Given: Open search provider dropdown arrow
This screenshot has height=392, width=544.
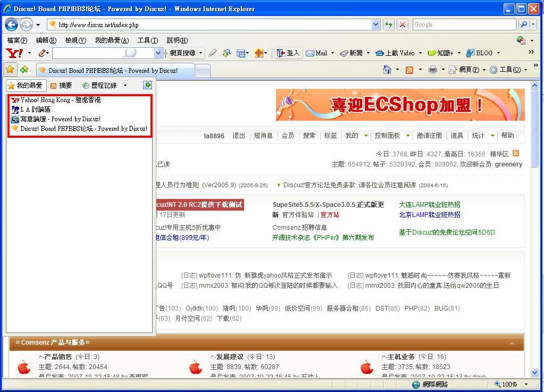Looking at the screenshot, I should click(533, 24).
